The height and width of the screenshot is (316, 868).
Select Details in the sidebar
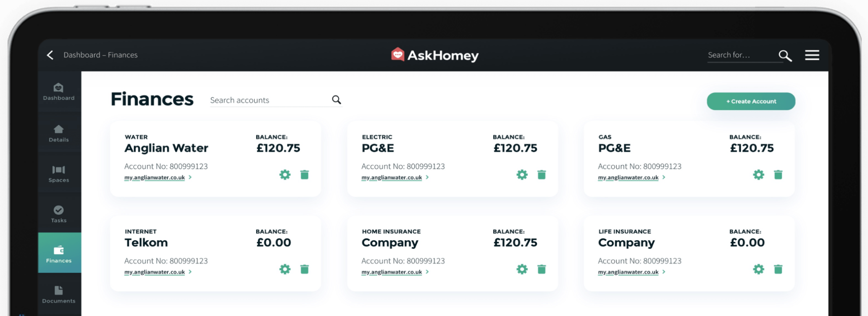coord(59,133)
